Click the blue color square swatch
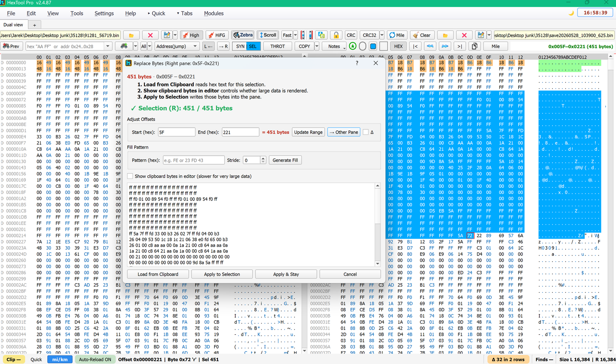The image size is (616, 364). [373, 46]
